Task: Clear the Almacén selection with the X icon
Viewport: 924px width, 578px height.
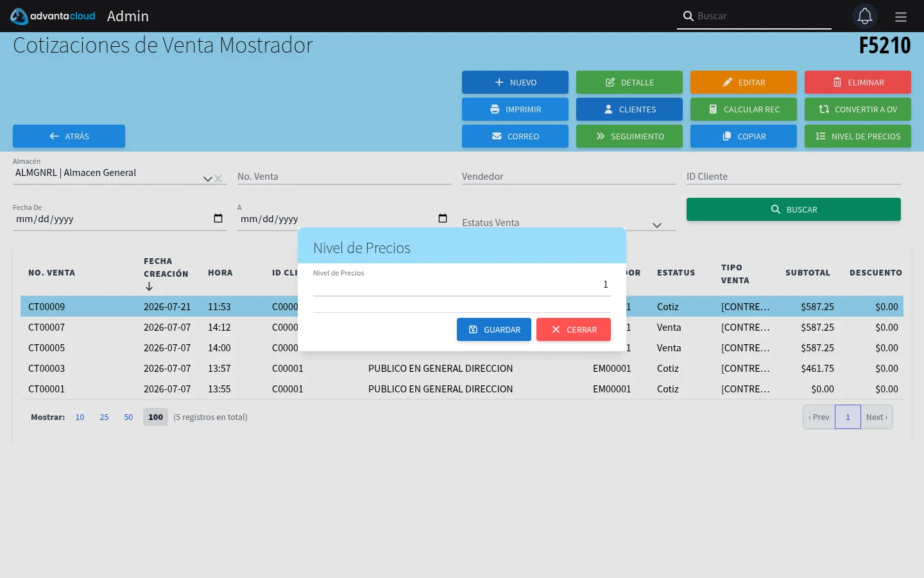Action: (x=218, y=179)
